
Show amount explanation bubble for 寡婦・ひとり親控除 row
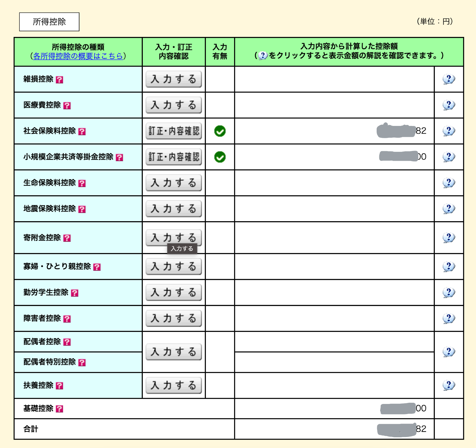449,266
